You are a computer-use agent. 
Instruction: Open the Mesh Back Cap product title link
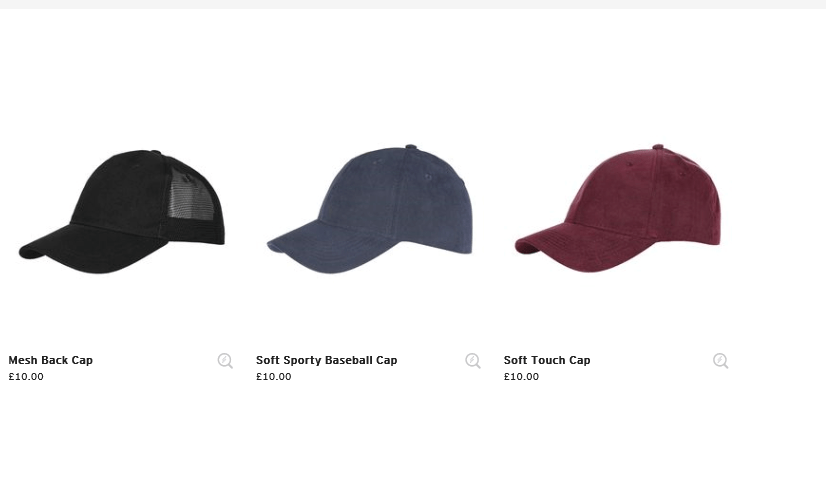51,360
